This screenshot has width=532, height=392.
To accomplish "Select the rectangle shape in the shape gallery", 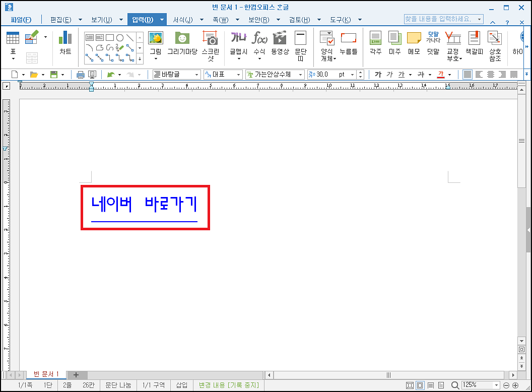I will click(x=110, y=37).
